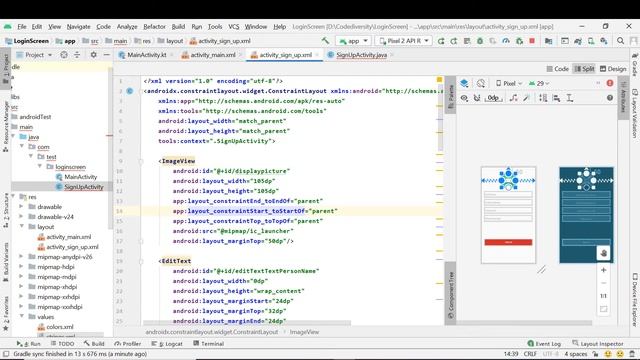Image resolution: width=640 pixels, height=360 pixels.
Task: Open the Refactor menu
Action: pyautogui.click(x=154, y=27)
